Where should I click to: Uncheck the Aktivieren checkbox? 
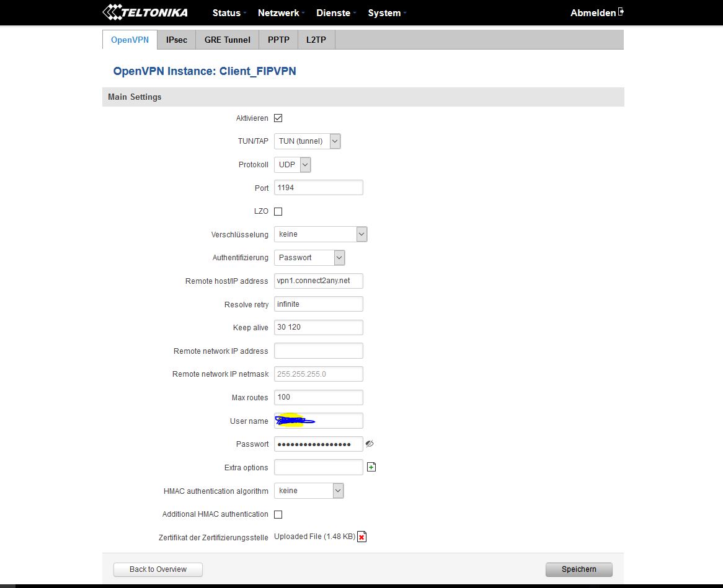point(278,118)
